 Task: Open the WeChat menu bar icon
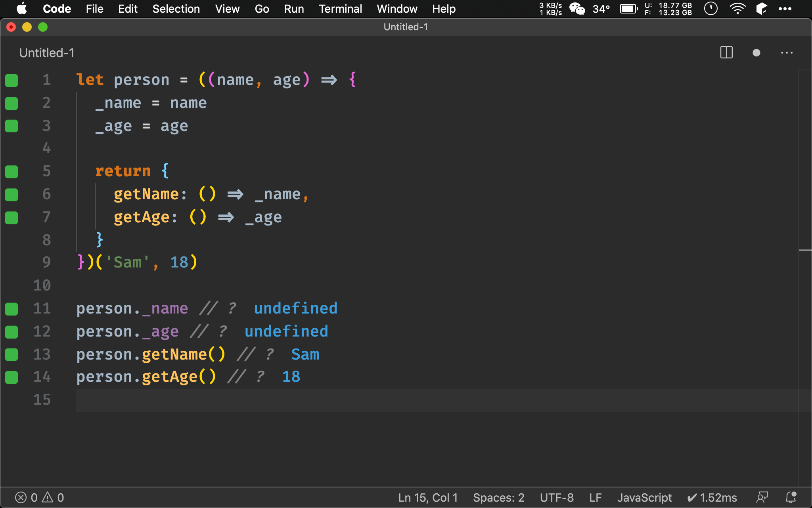tap(577, 8)
